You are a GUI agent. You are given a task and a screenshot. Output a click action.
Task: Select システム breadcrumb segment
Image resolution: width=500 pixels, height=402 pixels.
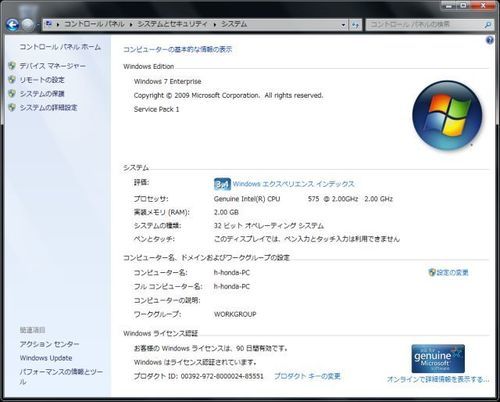click(234, 24)
